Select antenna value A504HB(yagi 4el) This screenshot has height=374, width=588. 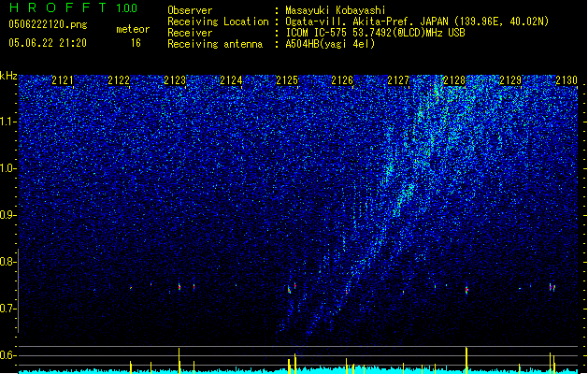[x=330, y=44]
